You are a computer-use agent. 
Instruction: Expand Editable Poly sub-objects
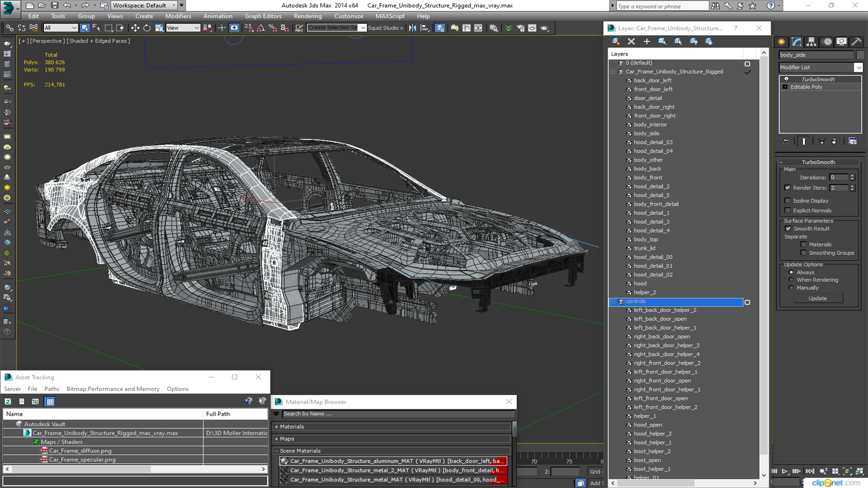(785, 87)
